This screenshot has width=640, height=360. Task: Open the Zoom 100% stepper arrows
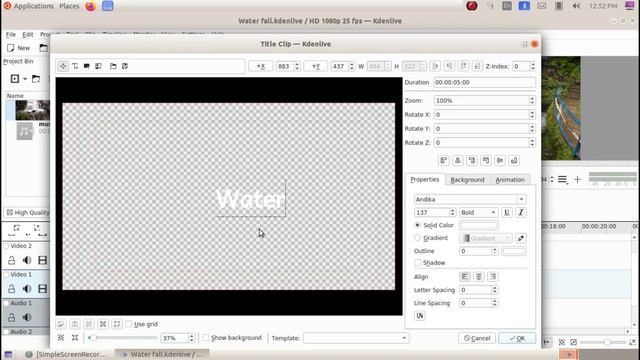pos(532,100)
